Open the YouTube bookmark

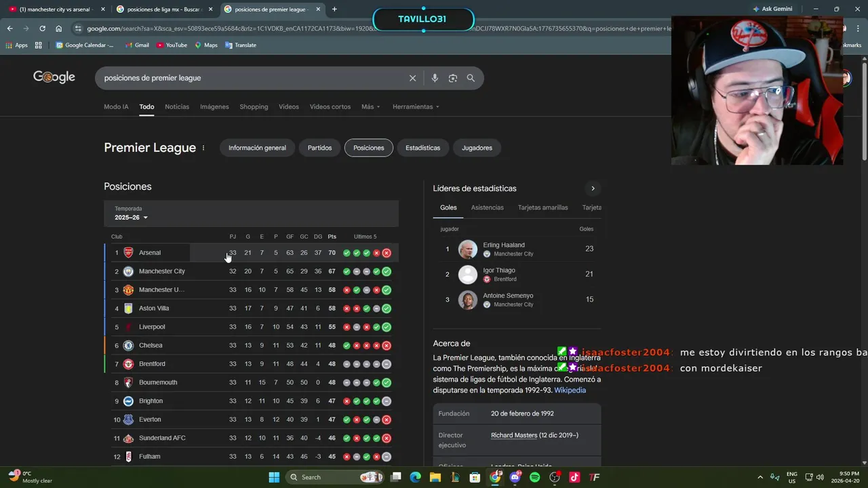click(172, 45)
